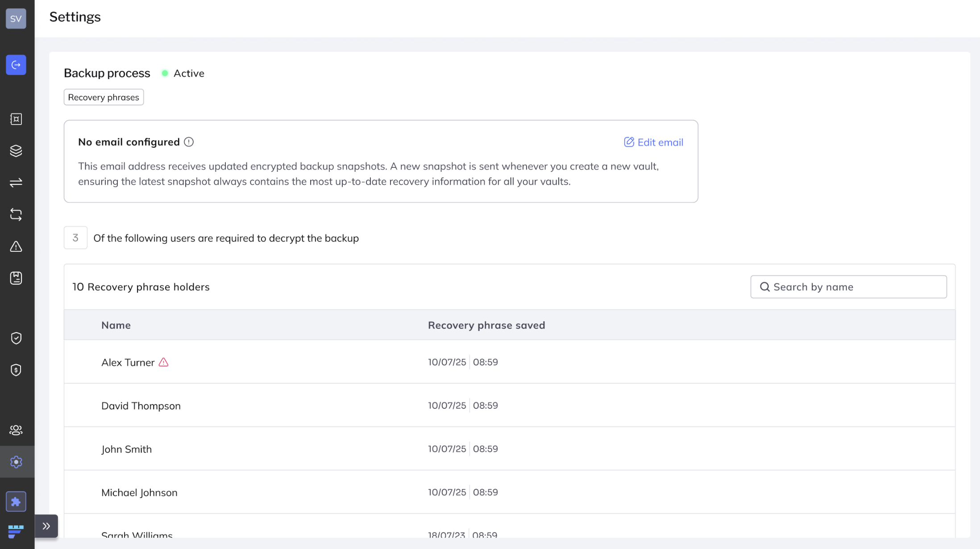Open the puzzle piece extensions icon
This screenshot has height=549, width=980.
pos(16,502)
